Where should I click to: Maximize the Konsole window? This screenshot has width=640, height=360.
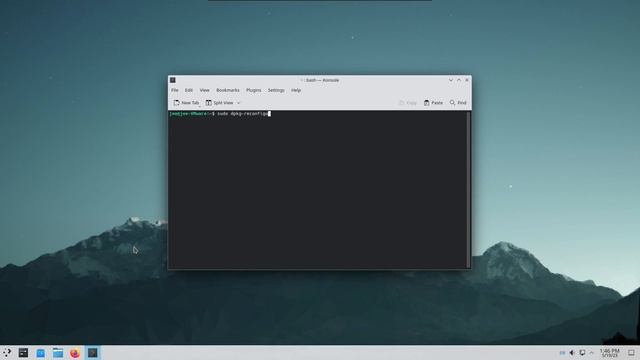[x=459, y=80]
